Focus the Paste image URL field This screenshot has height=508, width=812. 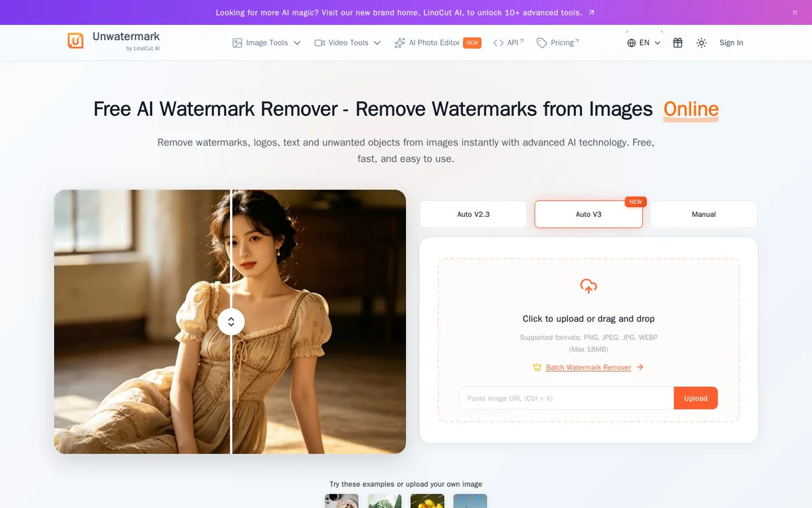(566, 398)
